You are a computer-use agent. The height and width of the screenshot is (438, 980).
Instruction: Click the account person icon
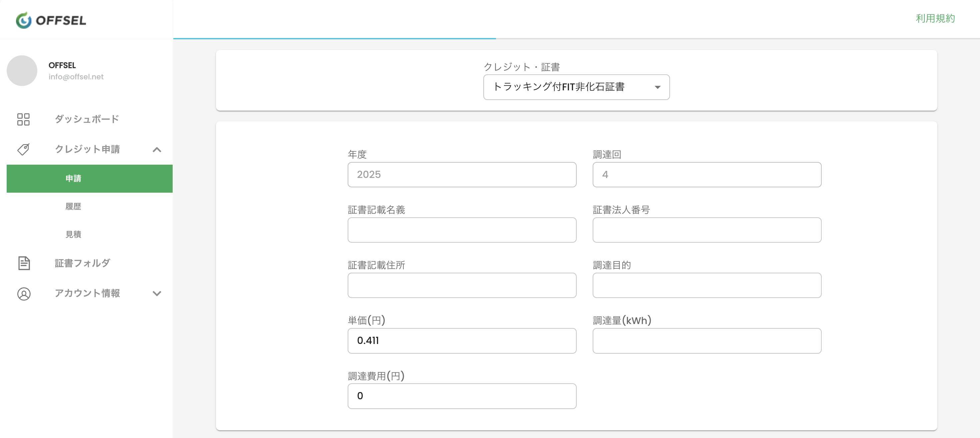(23, 293)
